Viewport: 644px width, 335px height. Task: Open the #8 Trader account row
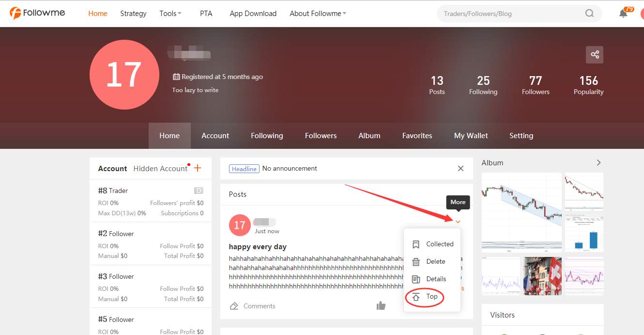(151, 201)
